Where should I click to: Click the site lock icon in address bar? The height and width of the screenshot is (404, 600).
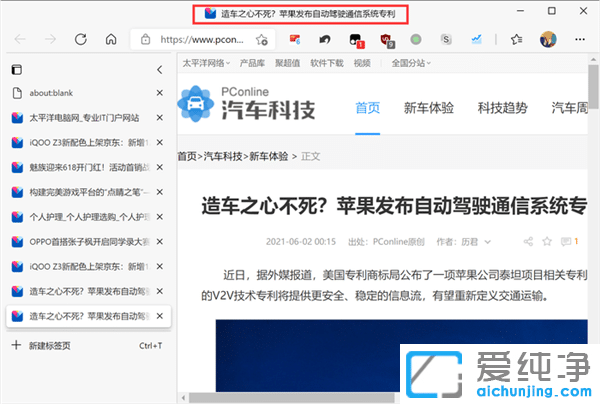(145, 39)
